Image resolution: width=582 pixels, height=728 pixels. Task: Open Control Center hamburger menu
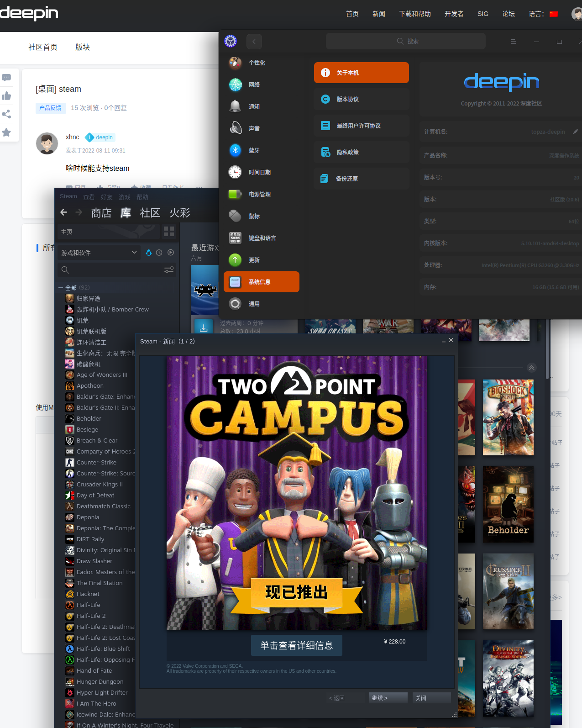514,42
